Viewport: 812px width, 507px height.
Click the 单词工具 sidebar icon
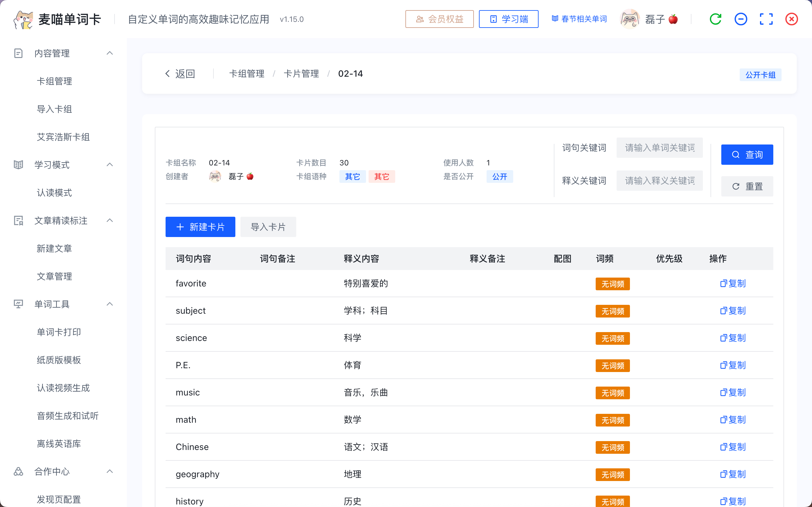coord(18,304)
